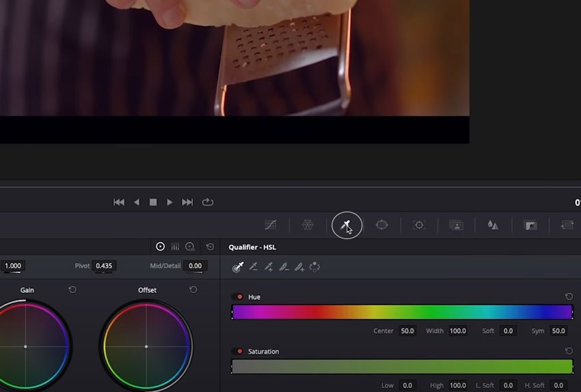Reset the Hue qualifier range
This screenshot has height=392, width=581.
pyautogui.click(x=569, y=296)
